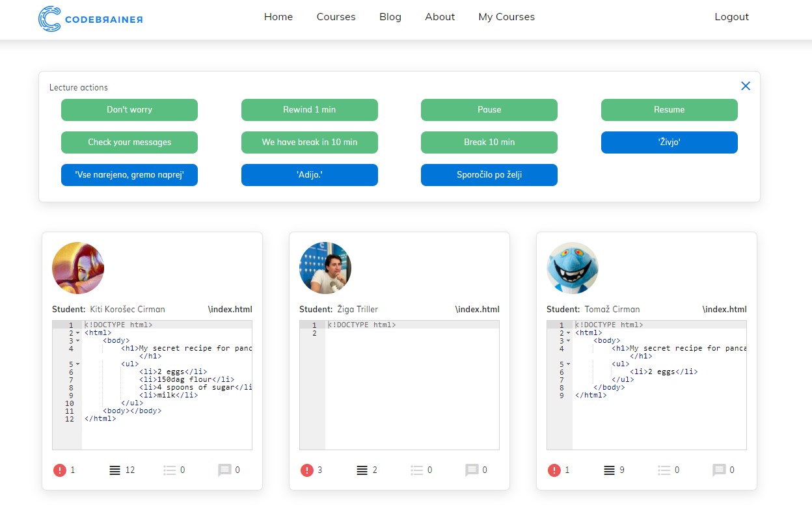Navigate to My Courses
The width and height of the screenshot is (812, 512).
click(x=506, y=17)
